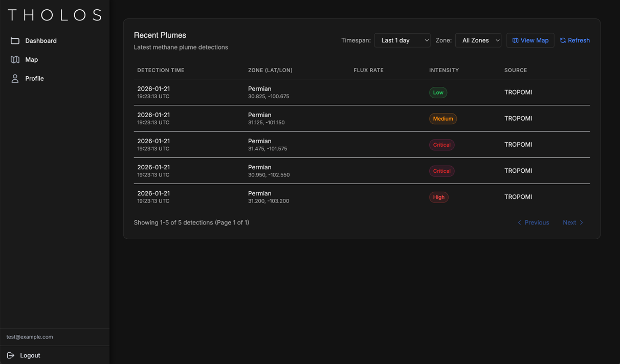Click the Logout icon at bottom left
The image size is (620, 364).
tap(11, 355)
